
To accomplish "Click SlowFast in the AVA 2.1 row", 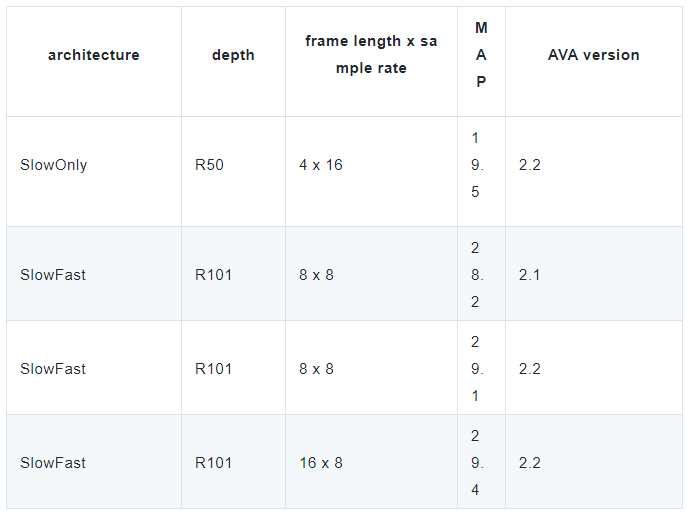I will [x=53, y=275].
